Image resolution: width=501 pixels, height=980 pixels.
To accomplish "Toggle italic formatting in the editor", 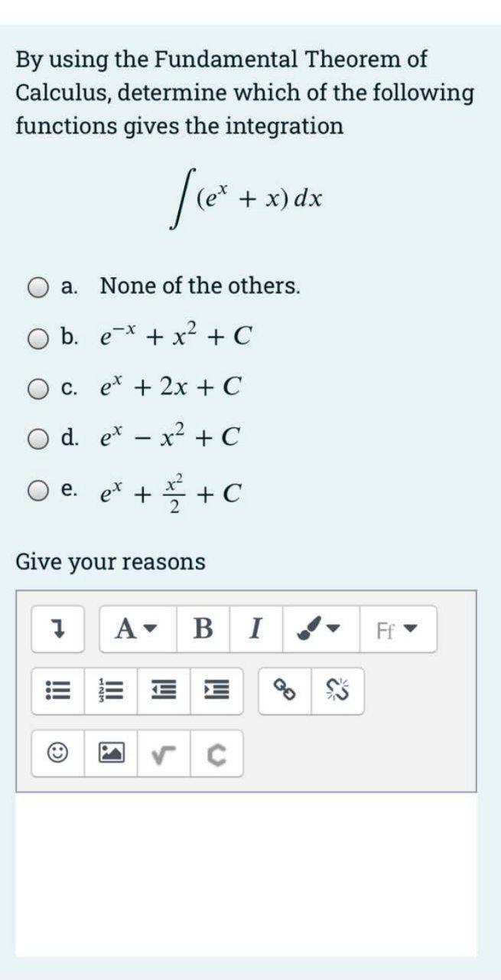I will point(253,628).
